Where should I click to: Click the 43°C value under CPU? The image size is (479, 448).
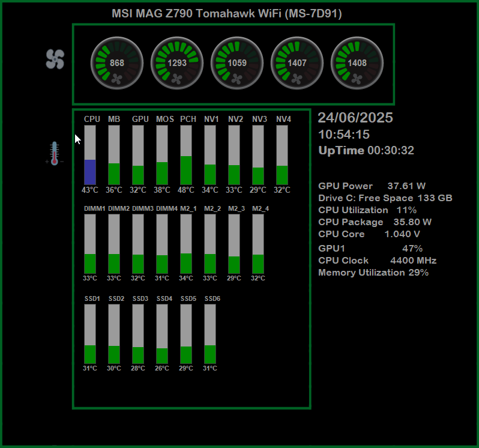[90, 190]
